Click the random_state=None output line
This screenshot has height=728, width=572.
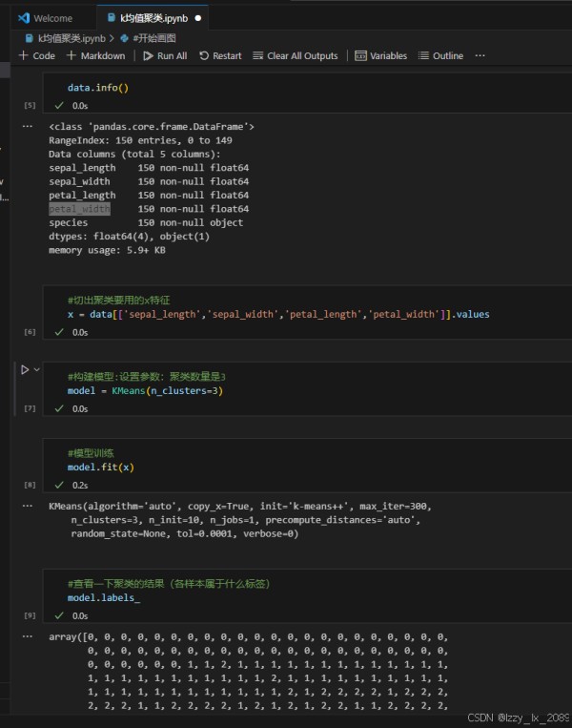click(x=185, y=533)
